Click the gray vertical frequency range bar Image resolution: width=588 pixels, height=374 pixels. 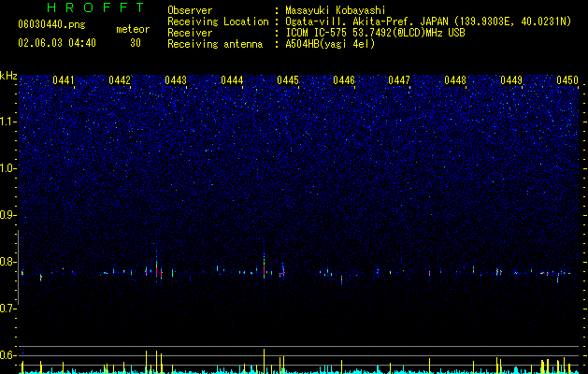[x=18, y=267]
